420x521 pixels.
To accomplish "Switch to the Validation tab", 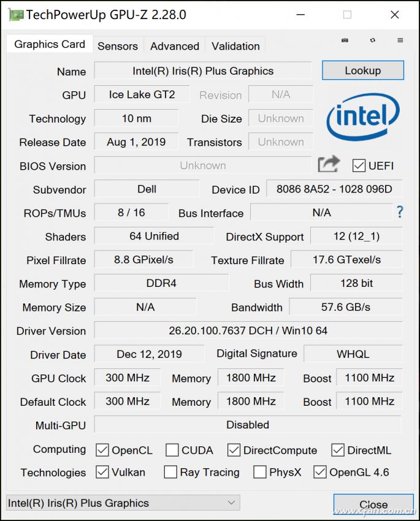I will tap(235, 46).
